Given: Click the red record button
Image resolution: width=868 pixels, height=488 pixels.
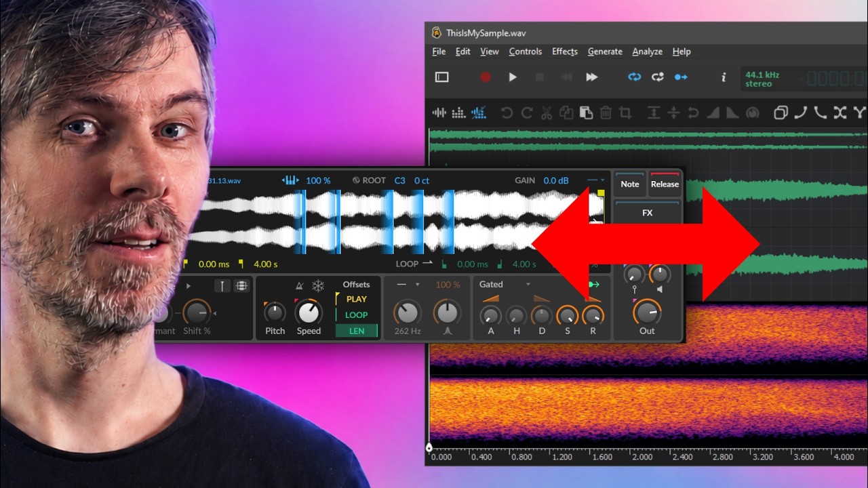Looking at the screenshot, I should click(x=486, y=77).
